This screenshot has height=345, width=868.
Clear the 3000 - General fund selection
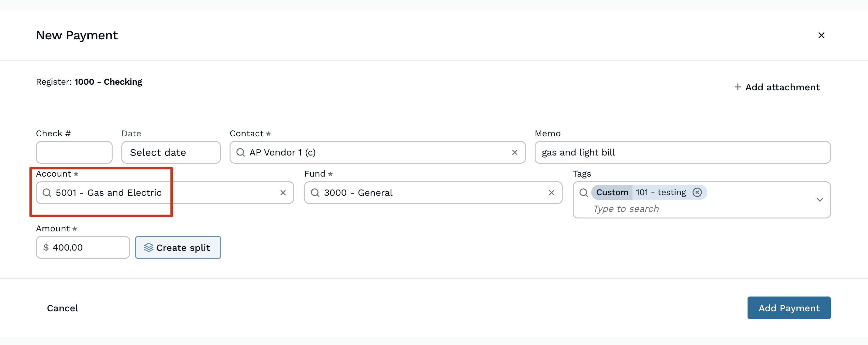tap(552, 193)
